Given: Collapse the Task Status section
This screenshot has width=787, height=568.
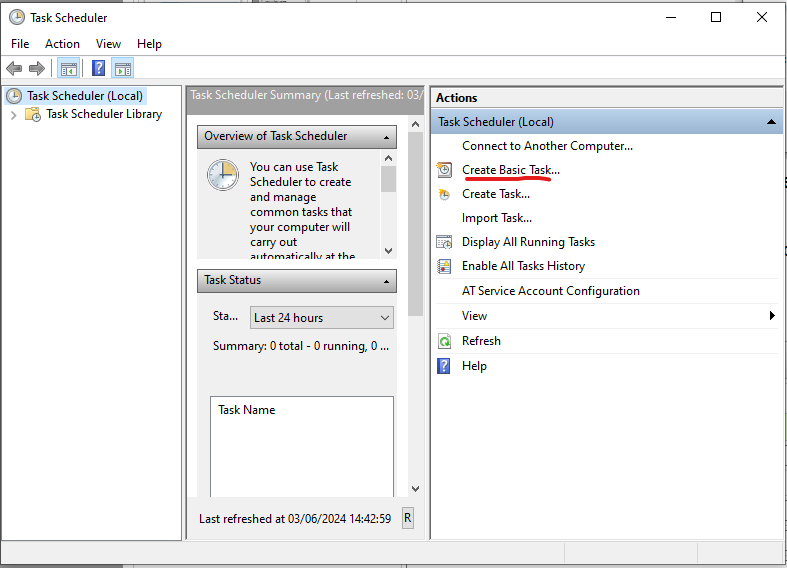Looking at the screenshot, I should click(386, 281).
